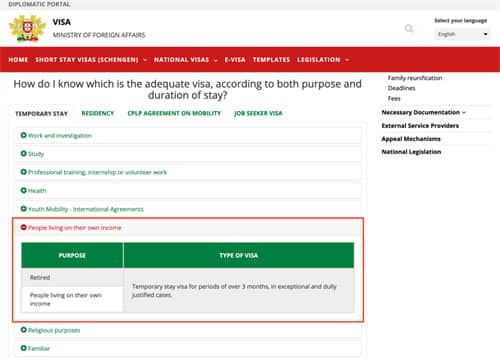Click Ministry of Foreign Affairs subtitle
The image size is (500, 361).
point(99,35)
